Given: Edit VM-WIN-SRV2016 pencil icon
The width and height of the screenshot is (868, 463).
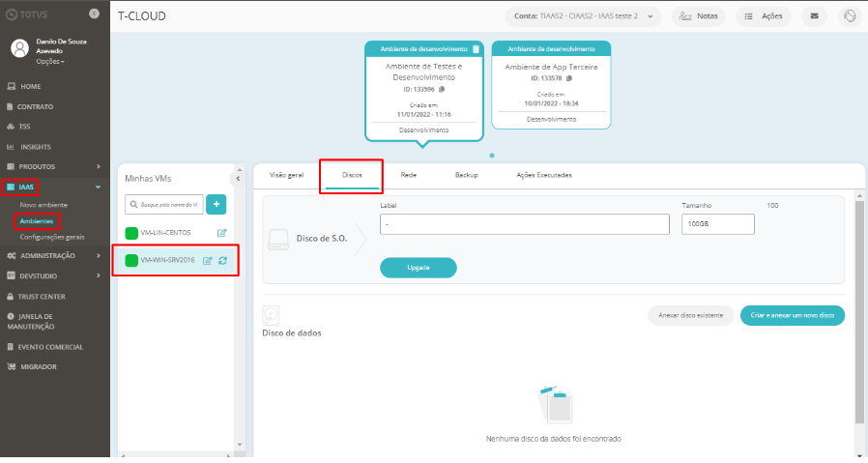Looking at the screenshot, I should (x=208, y=260).
